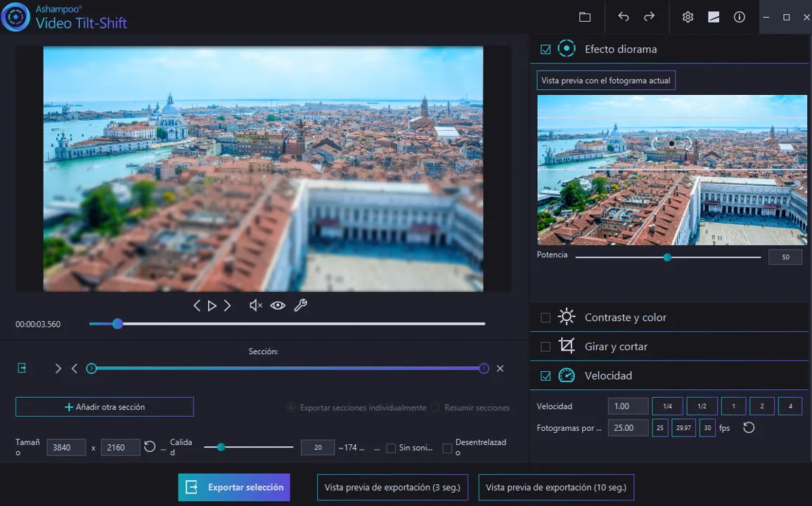This screenshot has height=506, width=812.
Task: Set speed to 1
Action: point(733,406)
